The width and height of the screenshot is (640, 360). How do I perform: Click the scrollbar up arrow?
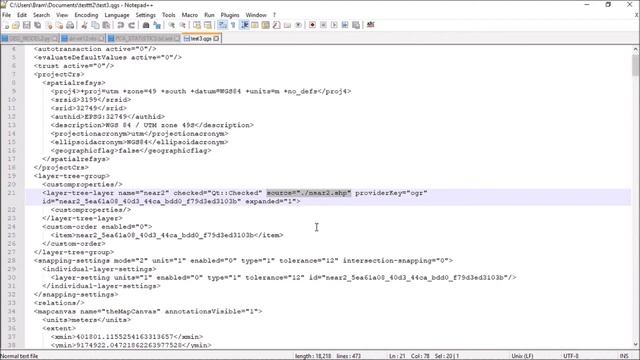636,49
